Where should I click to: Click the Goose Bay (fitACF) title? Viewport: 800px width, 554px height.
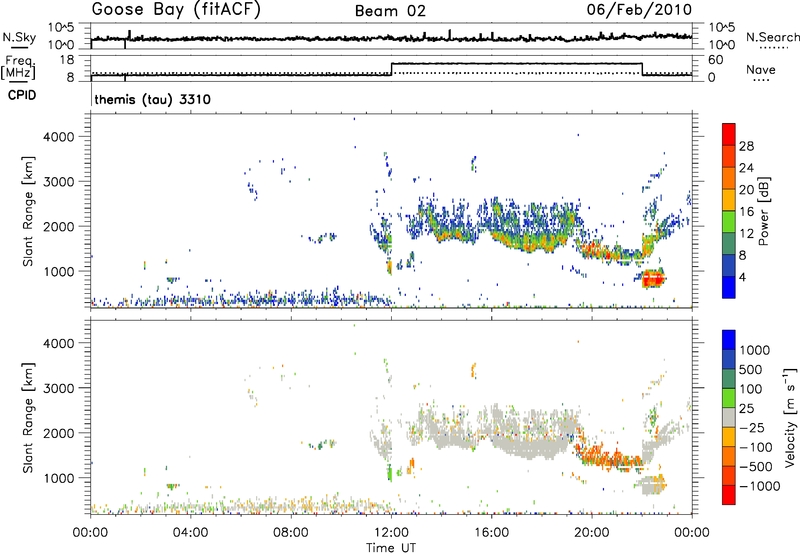point(176,10)
